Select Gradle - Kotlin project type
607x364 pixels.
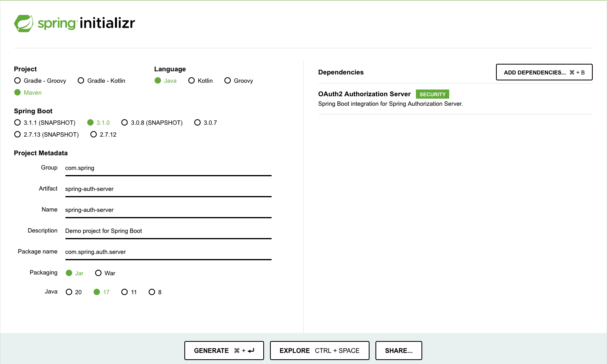[x=81, y=81]
